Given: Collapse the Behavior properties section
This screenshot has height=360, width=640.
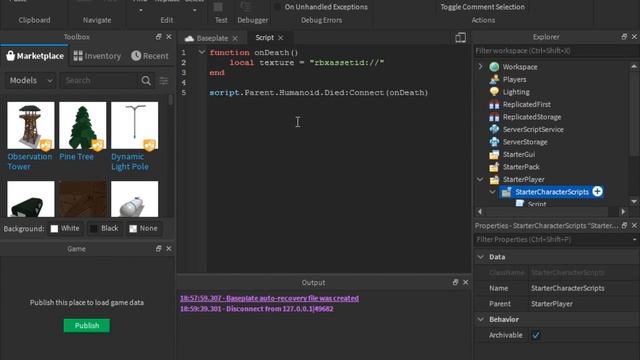Looking at the screenshot, I should pyautogui.click(x=480, y=319).
